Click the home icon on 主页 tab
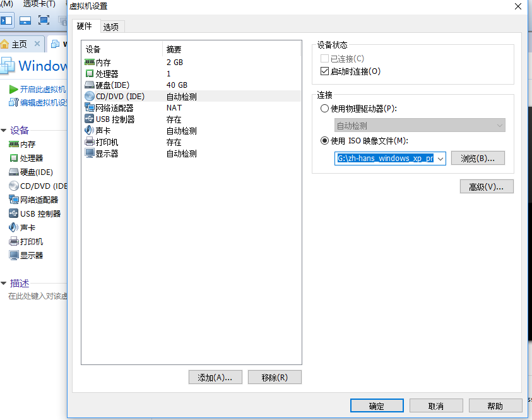 pyautogui.click(x=5, y=44)
